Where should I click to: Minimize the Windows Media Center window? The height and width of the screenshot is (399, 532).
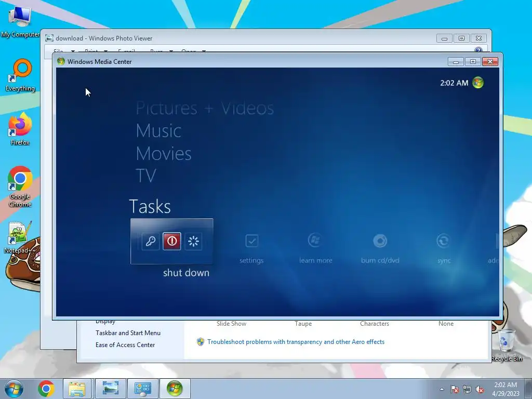(456, 61)
